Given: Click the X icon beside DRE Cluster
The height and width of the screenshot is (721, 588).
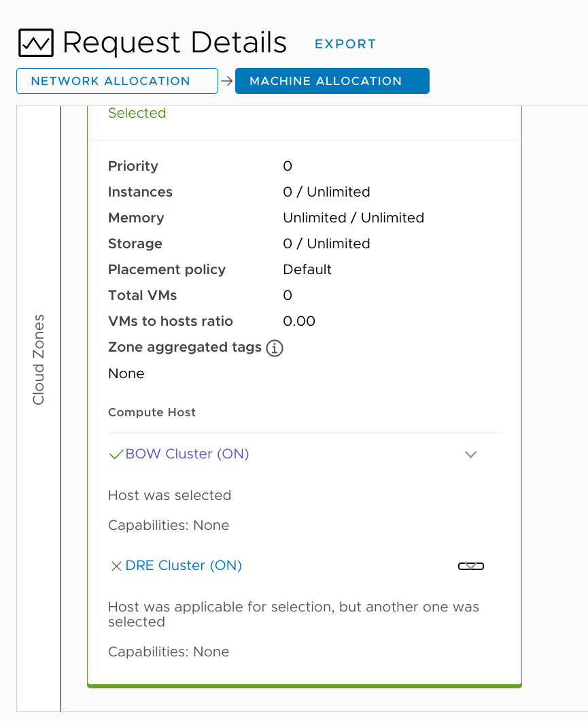Looking at the screenshot, I should 116,566.
